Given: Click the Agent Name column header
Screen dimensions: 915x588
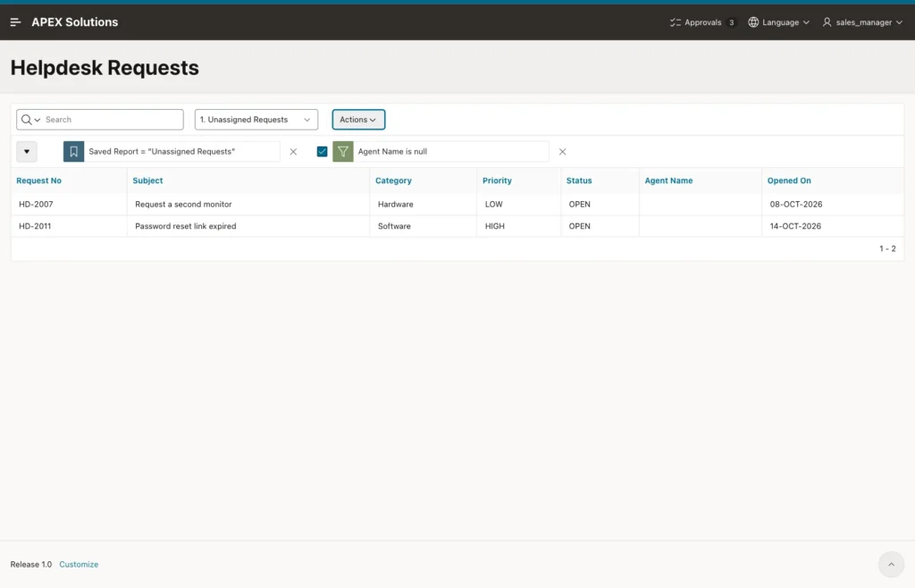Looking at the screenshot, I should pyautogui.click(x=668, y=181).
